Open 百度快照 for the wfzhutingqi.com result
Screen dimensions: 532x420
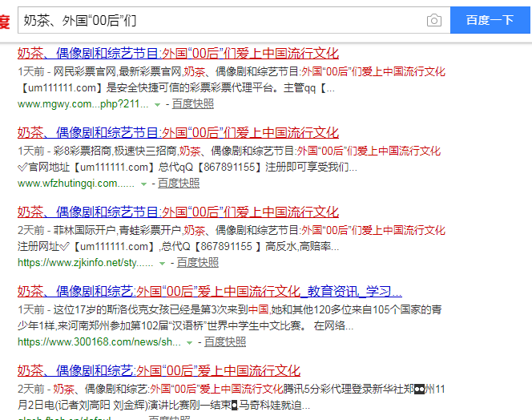179,184
